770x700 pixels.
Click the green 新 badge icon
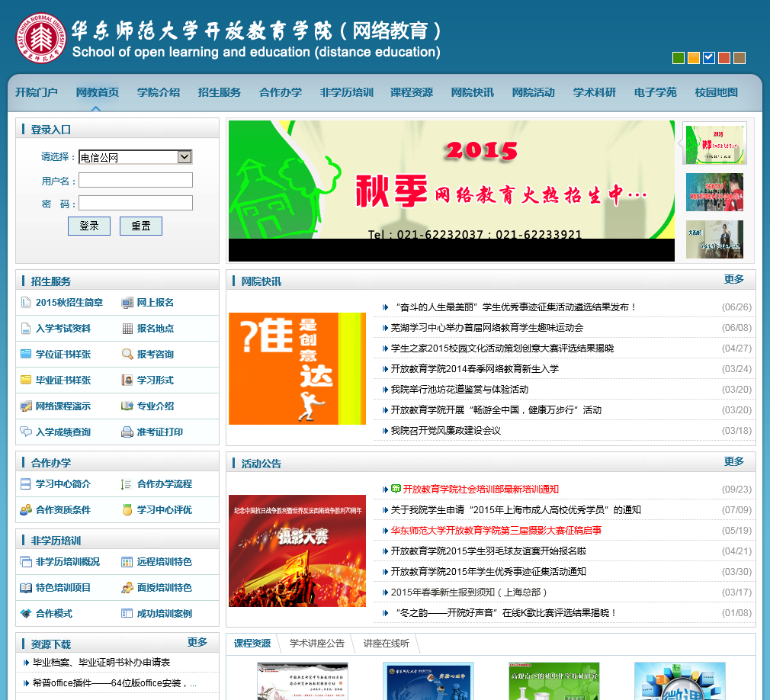click(x=396, y=489)
